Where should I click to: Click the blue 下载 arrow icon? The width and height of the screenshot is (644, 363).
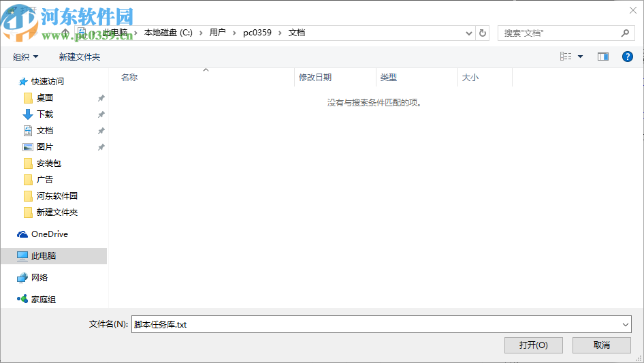28,114
